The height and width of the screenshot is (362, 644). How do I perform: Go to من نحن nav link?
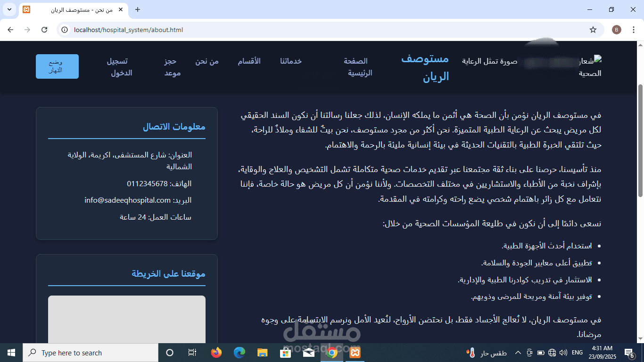(207, 61)
